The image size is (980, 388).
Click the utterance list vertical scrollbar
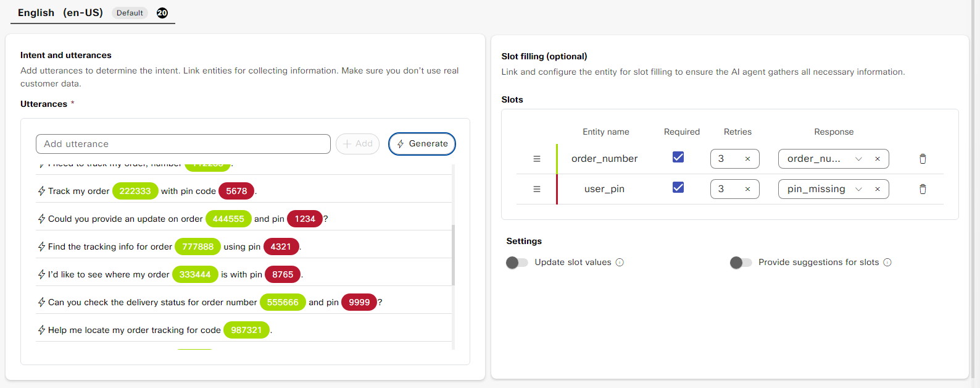click(454, 255)
